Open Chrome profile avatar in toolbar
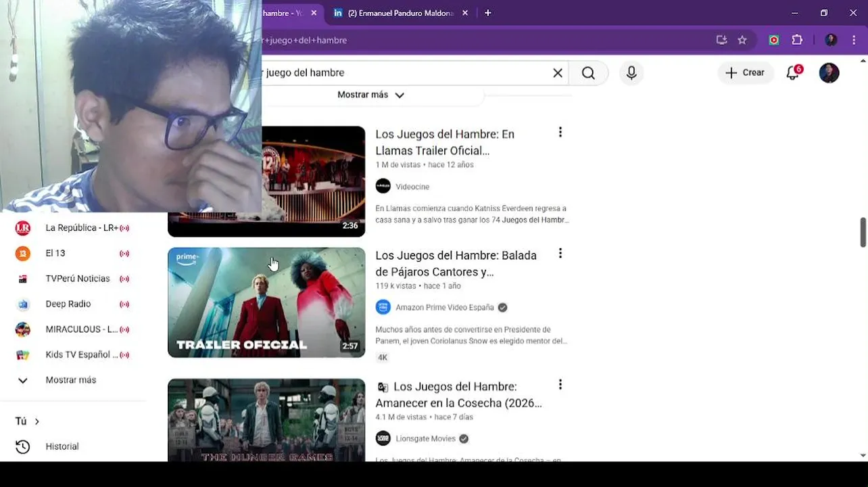The width and height of the screenshot is (868, 487). (831, 40)
